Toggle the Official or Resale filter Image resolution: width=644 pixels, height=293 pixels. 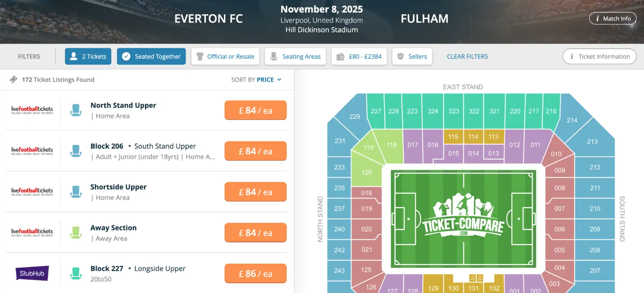[x=225, y=56]
